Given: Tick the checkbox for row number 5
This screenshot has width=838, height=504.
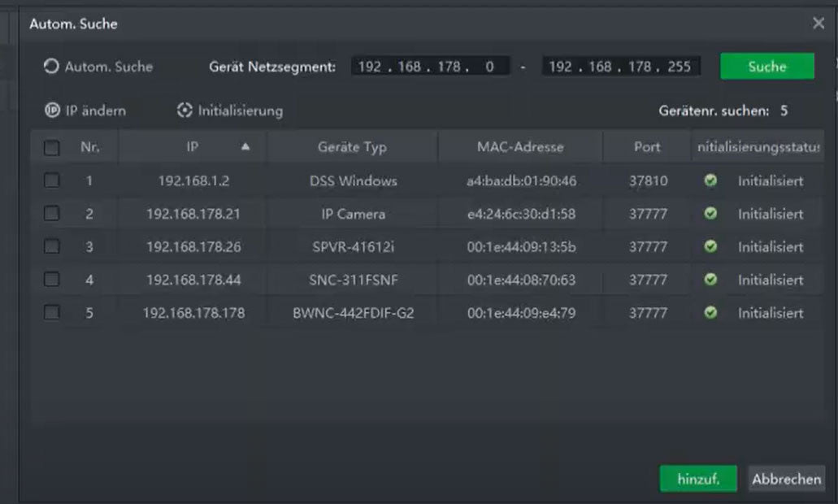Looking at the screenshot, I should pyautogui.click(x=52, y=312).
